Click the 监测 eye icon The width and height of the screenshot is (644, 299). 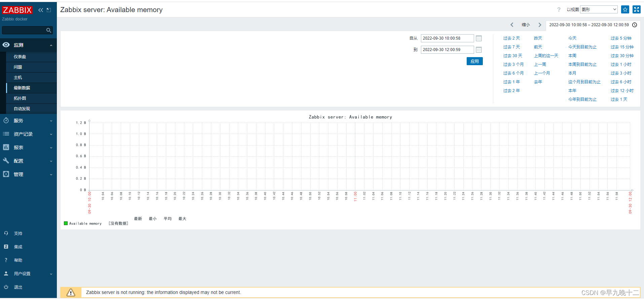(x=6, y=45)
